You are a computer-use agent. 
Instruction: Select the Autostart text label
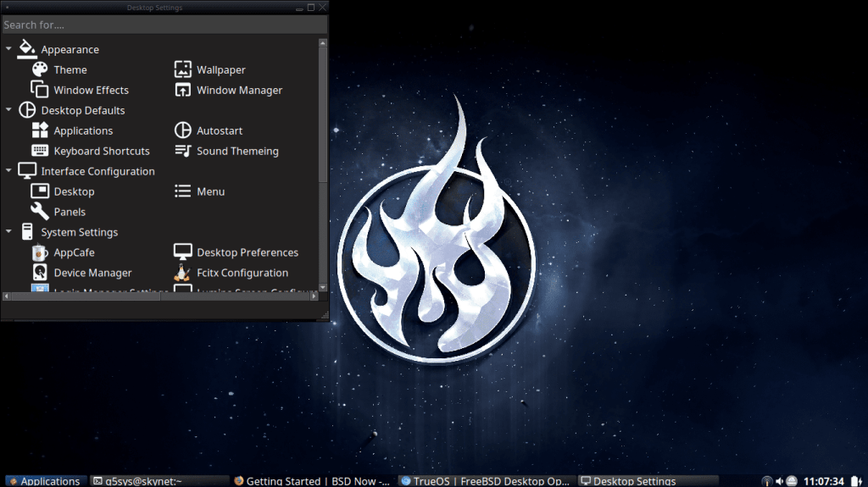(220, 130)
